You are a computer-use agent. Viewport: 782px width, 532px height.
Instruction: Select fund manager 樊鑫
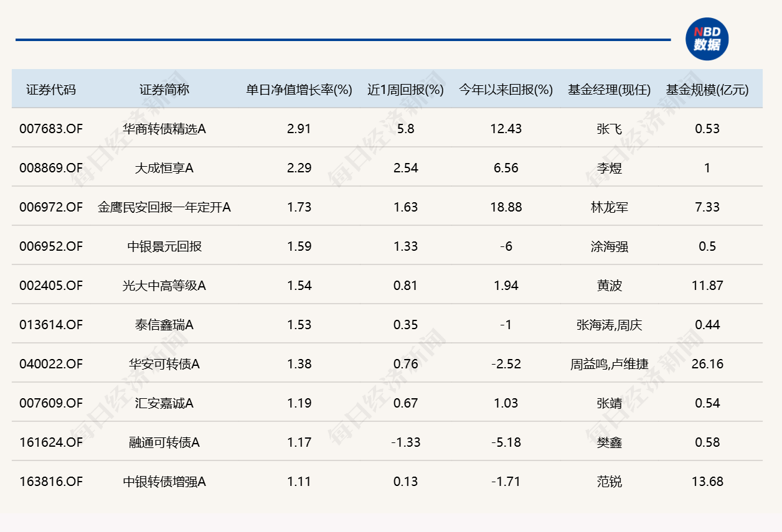pyautogui.click(x=609, y=442)
